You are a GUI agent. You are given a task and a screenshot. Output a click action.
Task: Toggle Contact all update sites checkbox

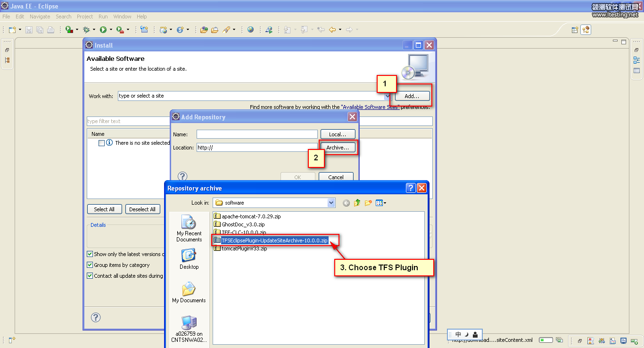tap(90, 276)
